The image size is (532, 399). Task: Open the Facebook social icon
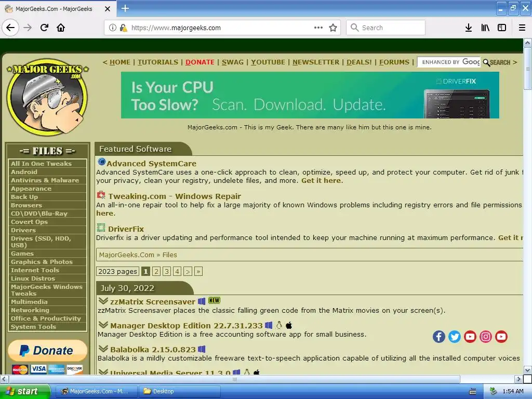click(438, 337)
